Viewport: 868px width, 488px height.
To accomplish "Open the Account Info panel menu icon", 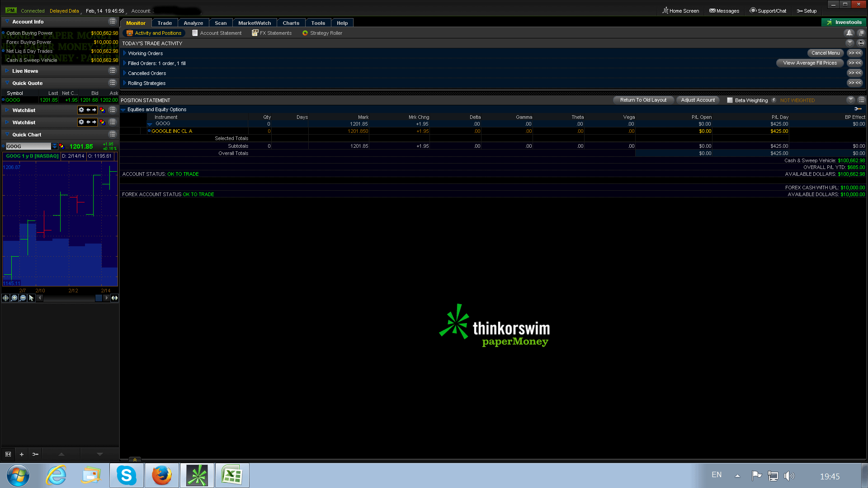I will click(x=113, y=22).
